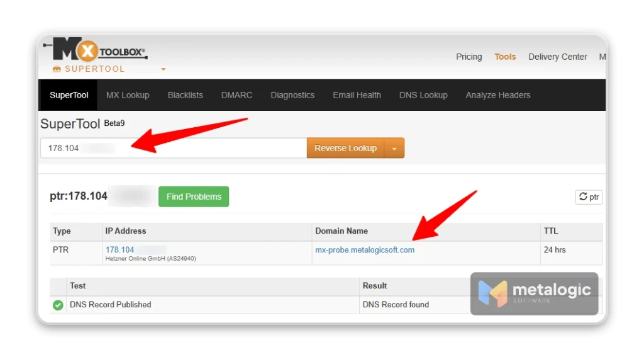Open mx-probe.metalogicsoft.com domain link
This screenshot has width=644, height=364.
[x=365, y=249]
